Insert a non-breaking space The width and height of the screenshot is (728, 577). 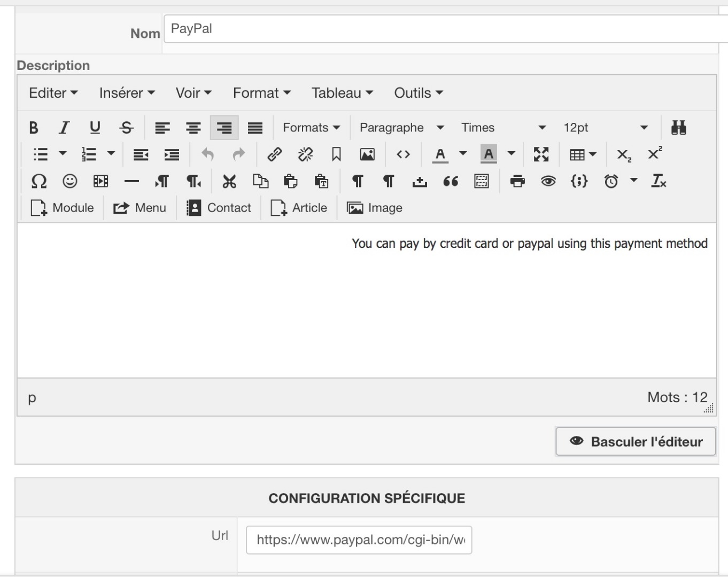coord(420,182)
